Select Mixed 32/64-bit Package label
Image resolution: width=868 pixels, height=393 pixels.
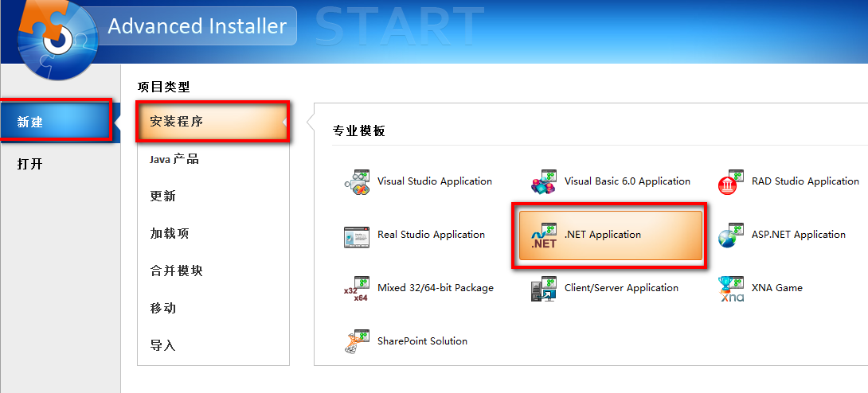click(435, 287)
